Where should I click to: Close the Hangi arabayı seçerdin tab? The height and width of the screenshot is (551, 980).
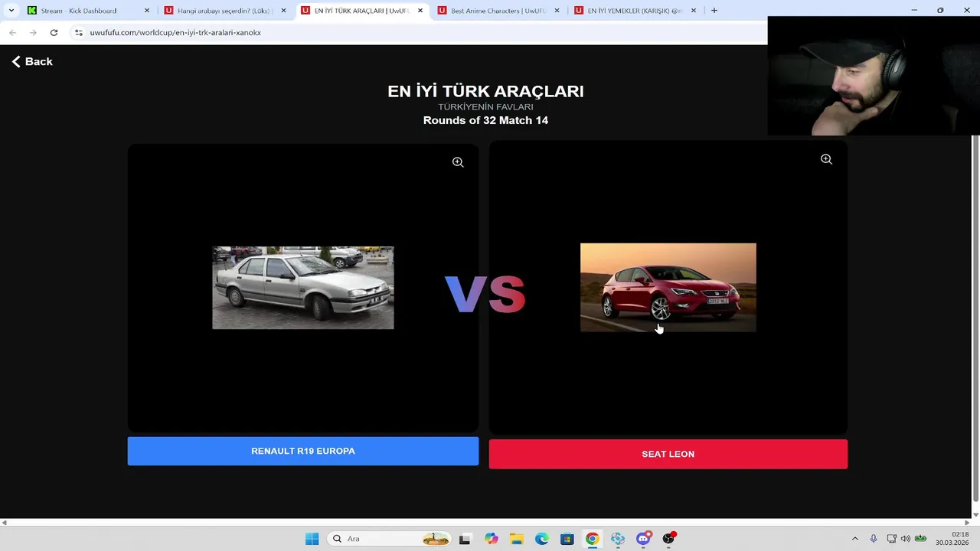[283, 11]
